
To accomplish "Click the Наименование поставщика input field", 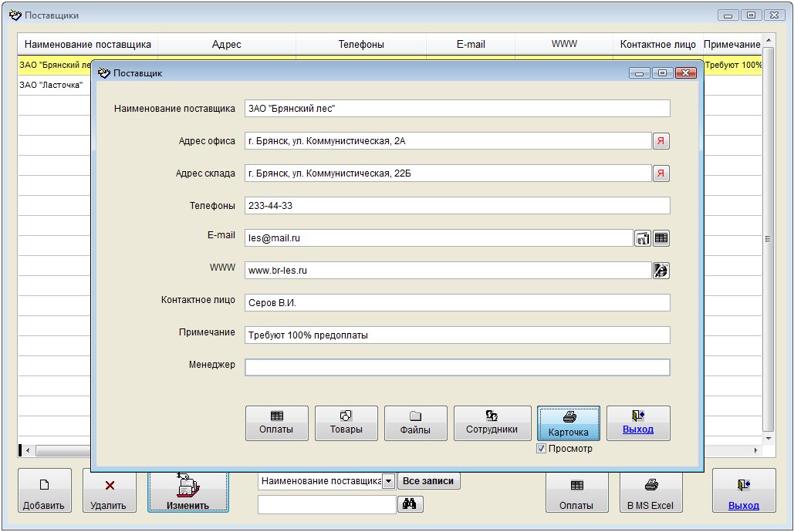I will coord(458,108).
